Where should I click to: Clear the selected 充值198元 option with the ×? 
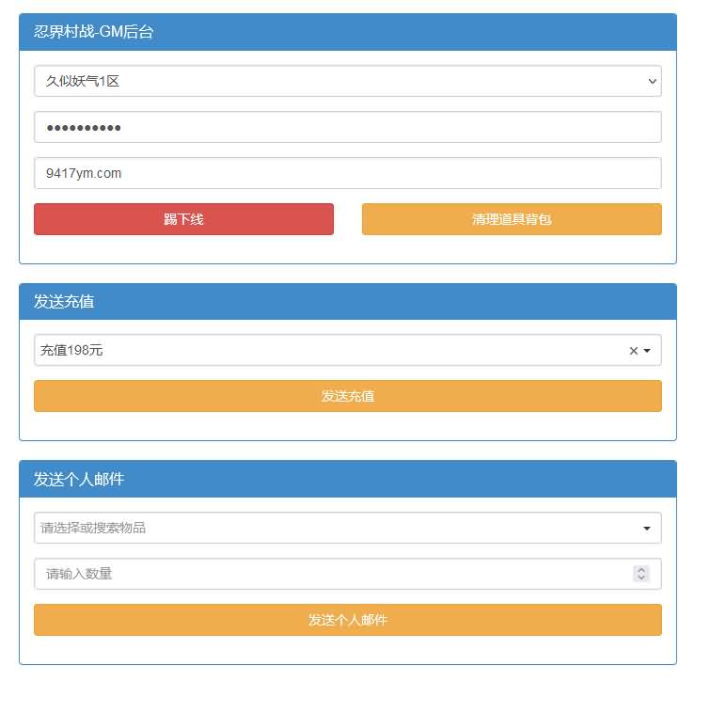pos(633,351)
